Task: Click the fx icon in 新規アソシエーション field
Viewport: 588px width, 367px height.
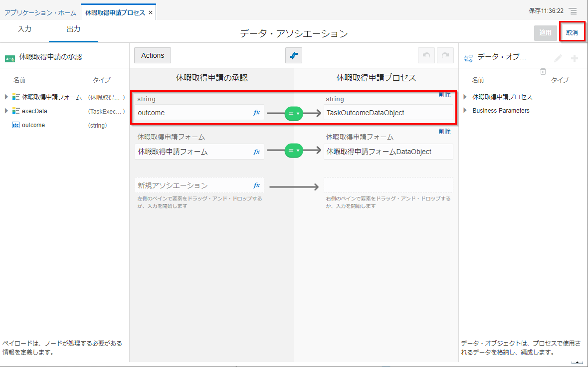Action: point(256,185)
